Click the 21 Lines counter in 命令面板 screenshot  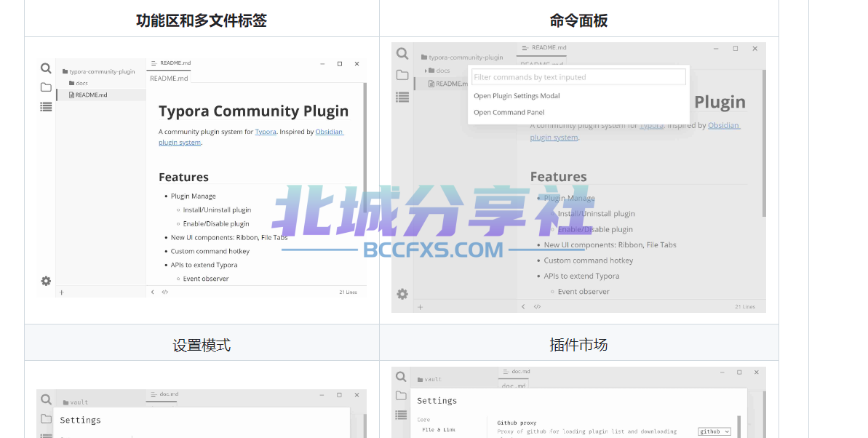[745, 307]
